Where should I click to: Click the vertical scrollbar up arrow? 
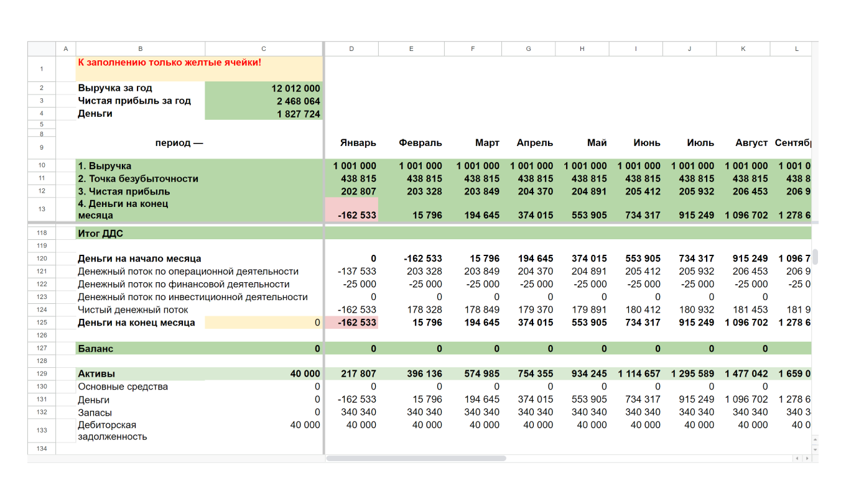click(x=815, y=439)
